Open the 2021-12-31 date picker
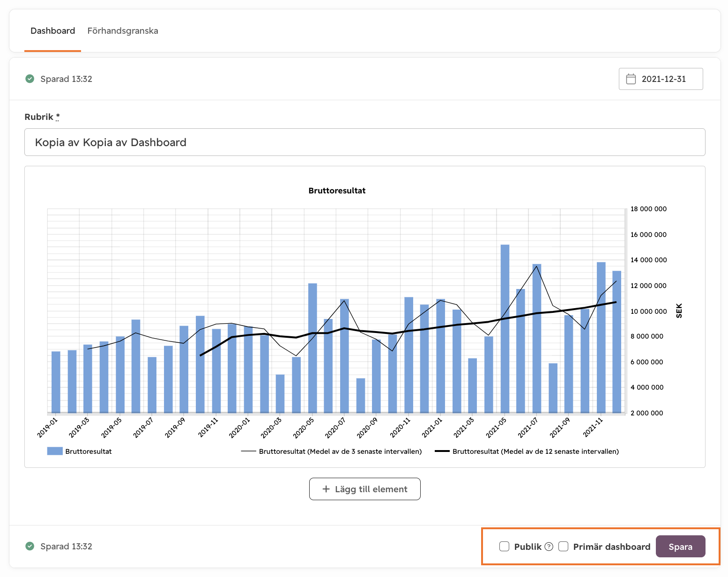This screenshot has height=577, width=728. (661, 79)
